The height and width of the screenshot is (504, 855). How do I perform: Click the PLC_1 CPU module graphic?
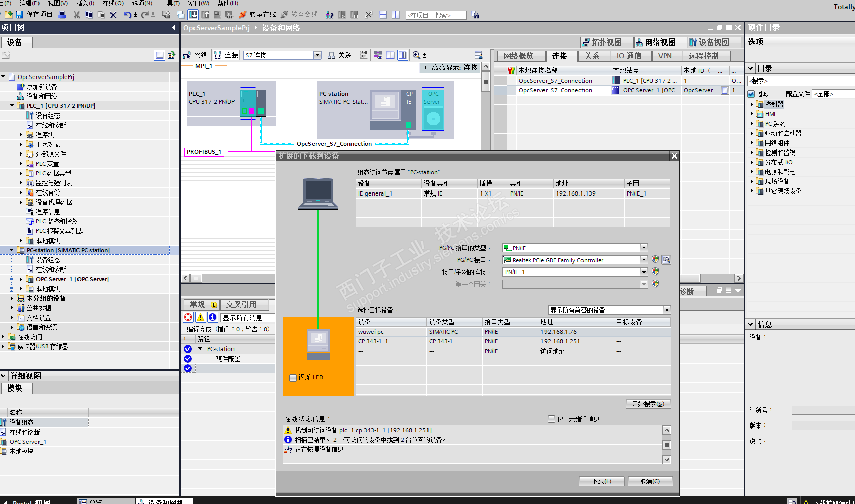(x=248, y=103)
